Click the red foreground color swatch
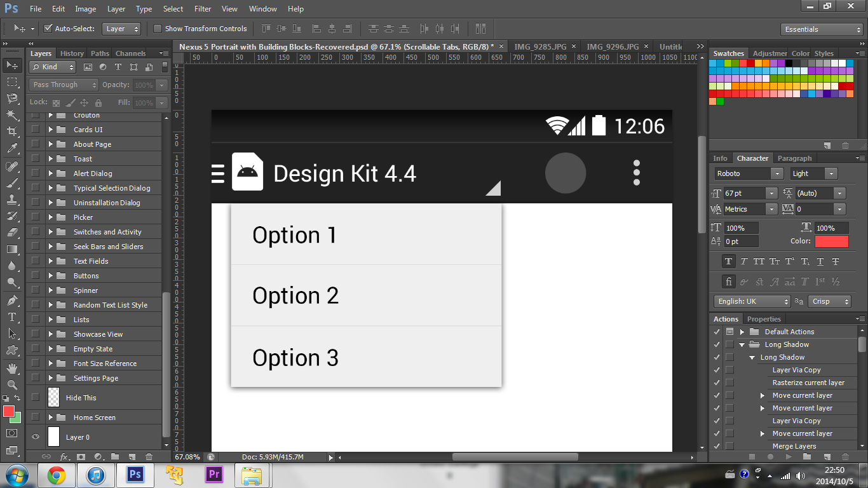The image size is (868, 488). pos(9,411)
